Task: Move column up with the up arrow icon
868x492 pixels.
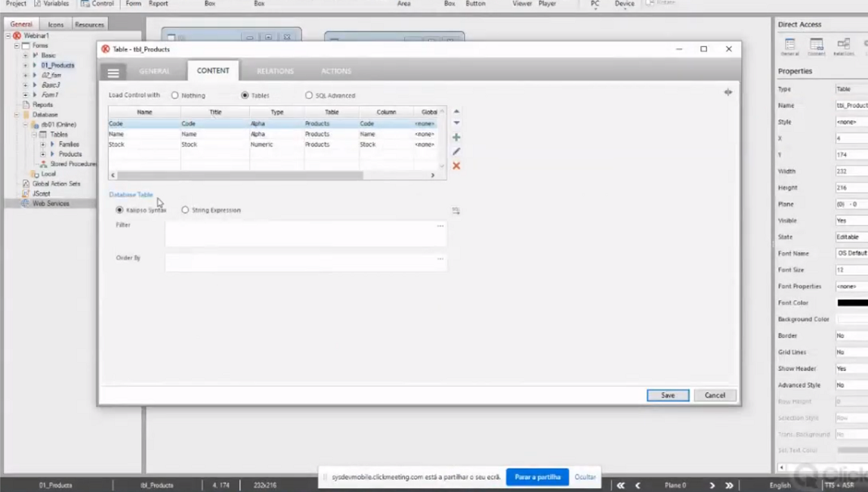Action: point(456,111)
